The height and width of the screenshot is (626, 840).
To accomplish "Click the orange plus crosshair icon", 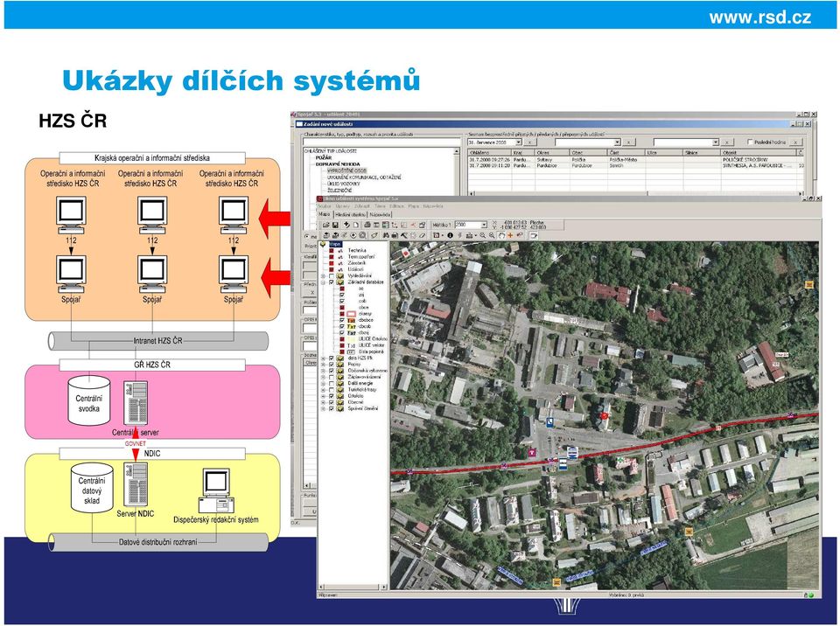I will tap(510, 235).
